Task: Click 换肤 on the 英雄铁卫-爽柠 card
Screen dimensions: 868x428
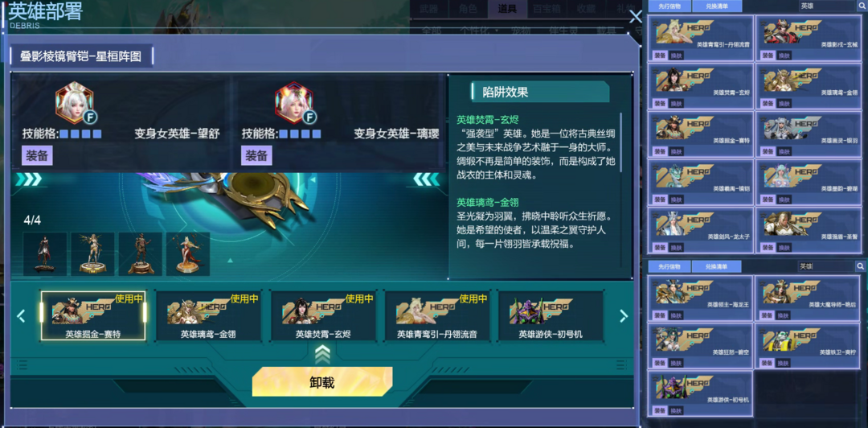Action: pos(784,363)
